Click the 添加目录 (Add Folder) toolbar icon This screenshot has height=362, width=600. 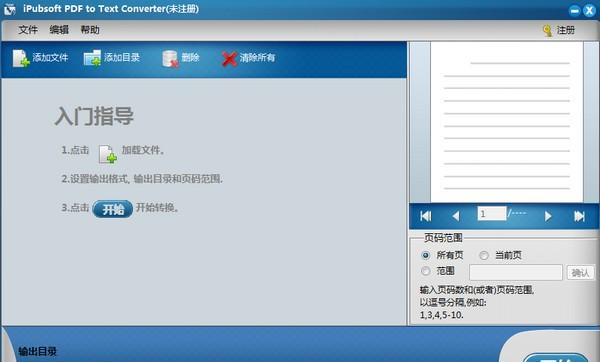click(x=92, y=58)
